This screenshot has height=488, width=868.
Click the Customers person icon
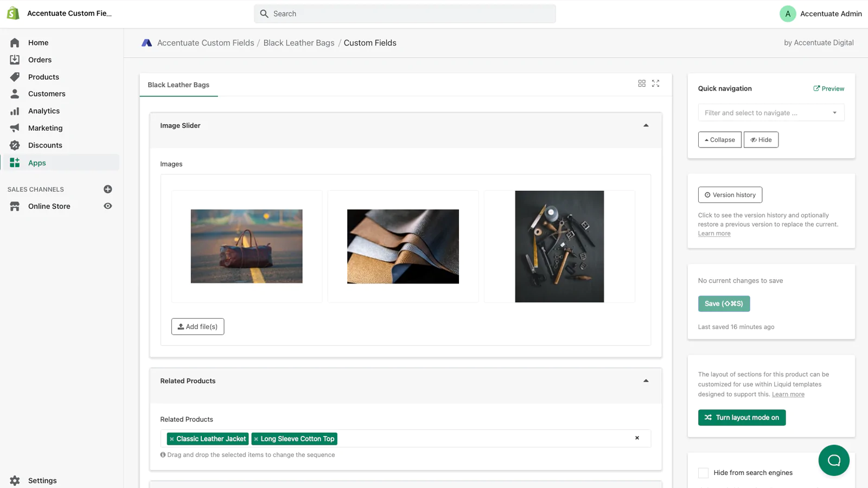point(15,94)
